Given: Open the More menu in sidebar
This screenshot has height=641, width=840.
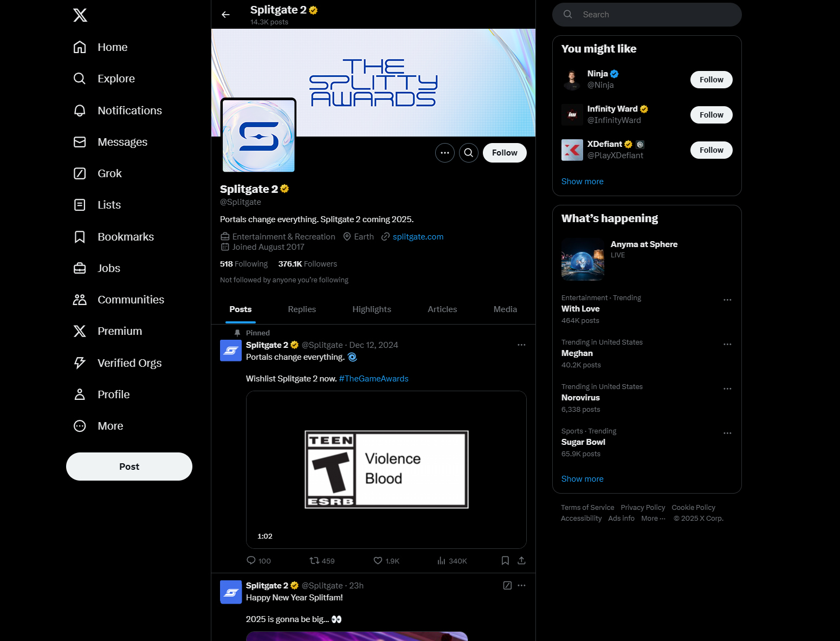Looking at the screenshot, I should pyautogui.click(x=98, y=426).
